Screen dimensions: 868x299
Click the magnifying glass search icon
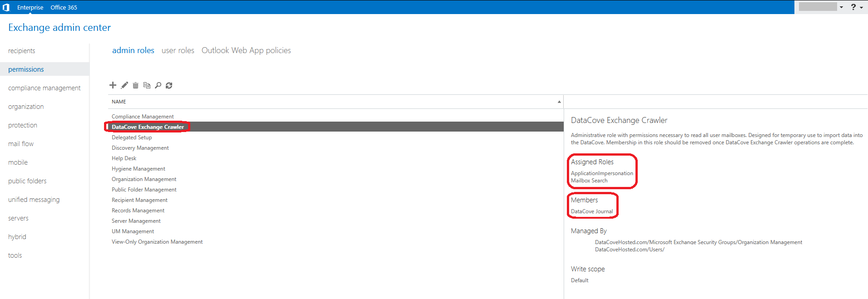point(158,85)
